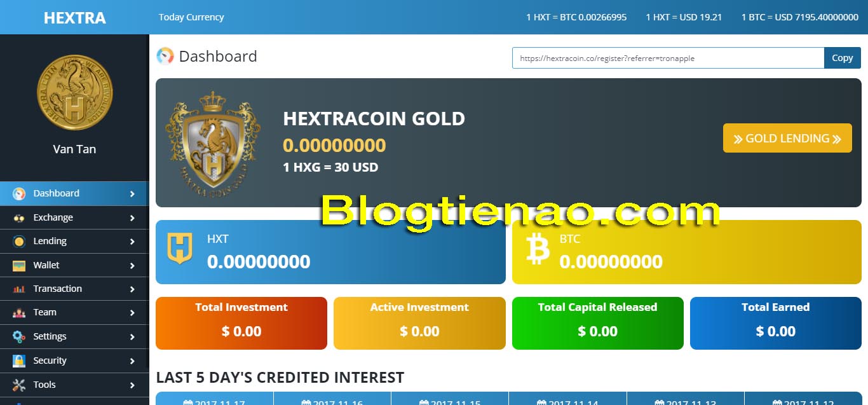The width and height of the screenshot is (868, 405).
Task: Click the Total Capital Released card
Action: (598, 323)
